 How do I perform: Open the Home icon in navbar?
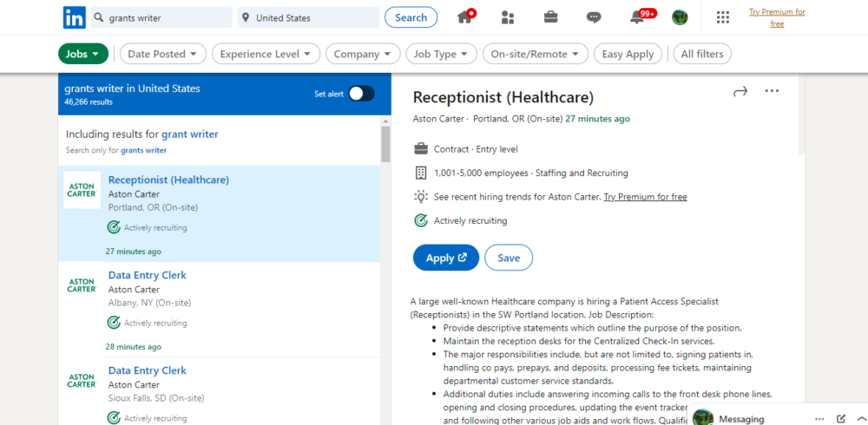click(x=465, y=17)
